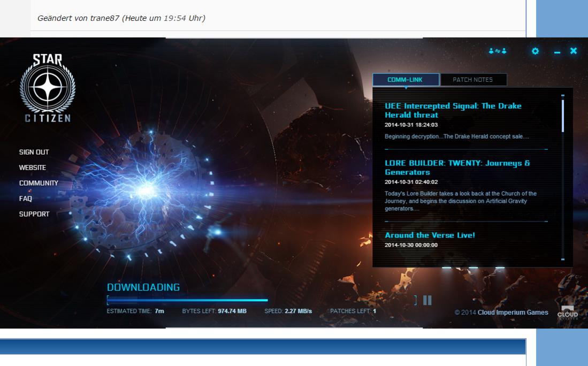Minimize the Star Citizen launcher
This screenshot has height=366, width=588.
[x=558, y=52]
